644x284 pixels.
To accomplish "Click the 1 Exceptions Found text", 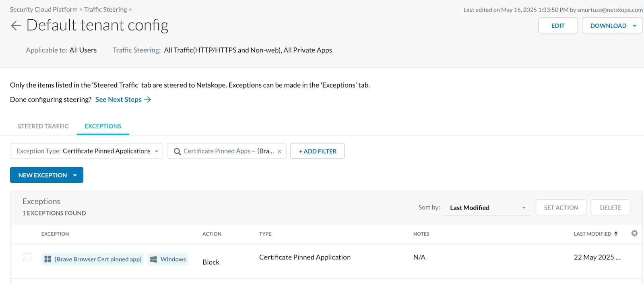I will (x=54, y=213).
